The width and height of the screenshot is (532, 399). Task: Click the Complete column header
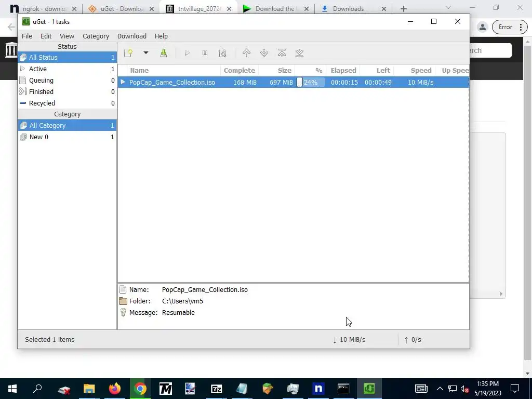(239, 70)
